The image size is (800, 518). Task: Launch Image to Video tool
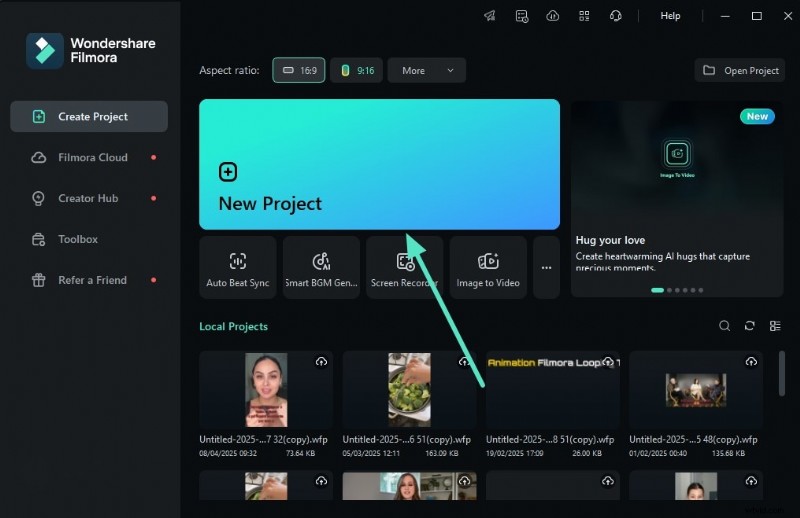[488, 267]
